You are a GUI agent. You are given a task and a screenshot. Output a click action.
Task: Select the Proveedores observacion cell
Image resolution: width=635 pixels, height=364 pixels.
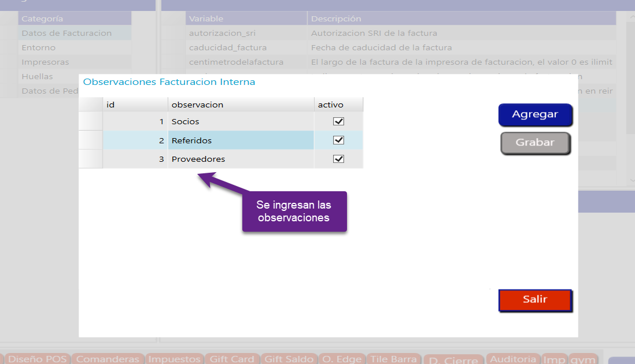coord(241,159)
